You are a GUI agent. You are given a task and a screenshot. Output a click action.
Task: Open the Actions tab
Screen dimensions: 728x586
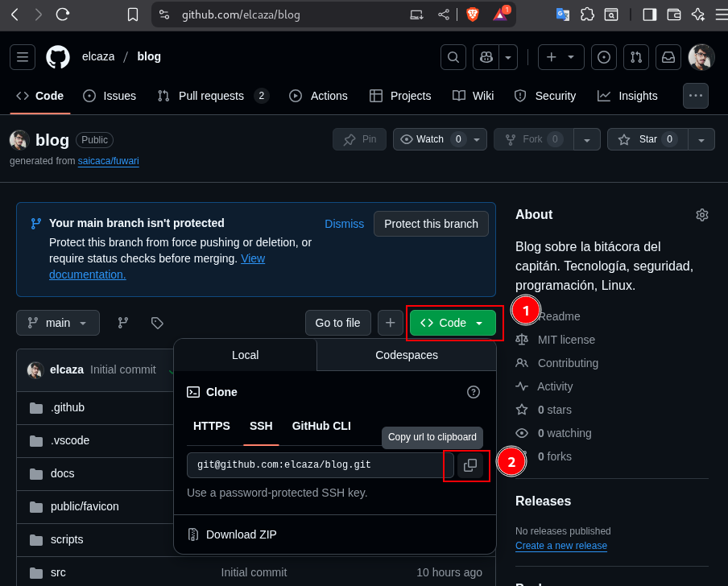pyautogui.click(x=319, y=96)
